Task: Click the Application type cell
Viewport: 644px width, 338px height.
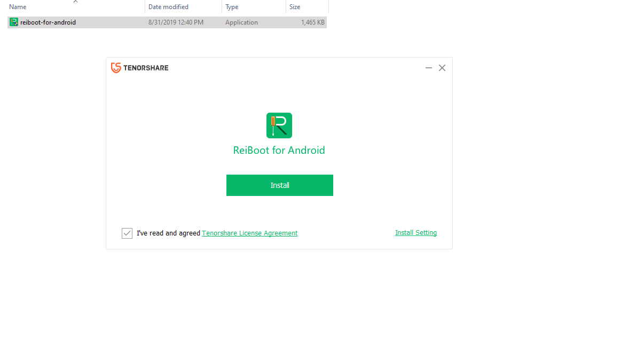Action: pos(241,22)
